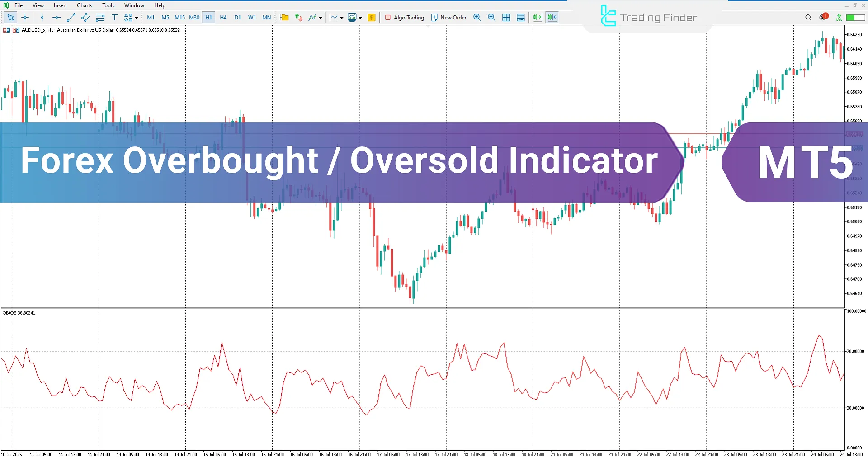Toggle the H1 timeframe button

point(208,18)
